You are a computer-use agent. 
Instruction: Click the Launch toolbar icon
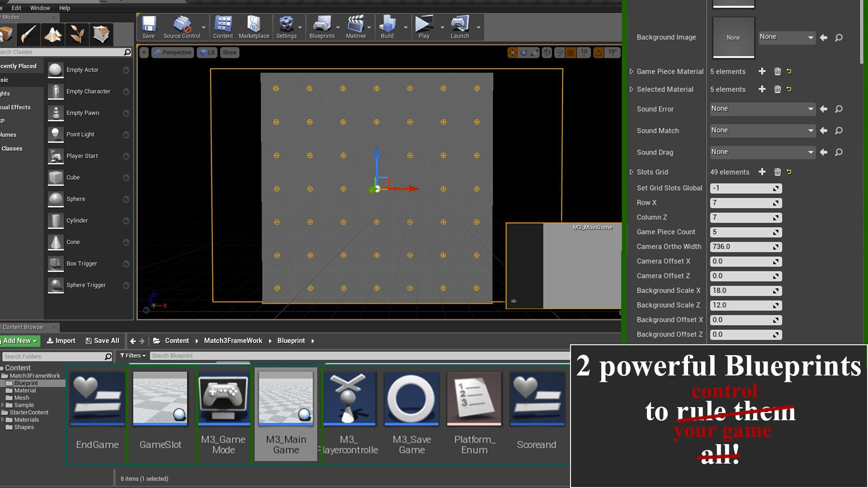[460, 27]
